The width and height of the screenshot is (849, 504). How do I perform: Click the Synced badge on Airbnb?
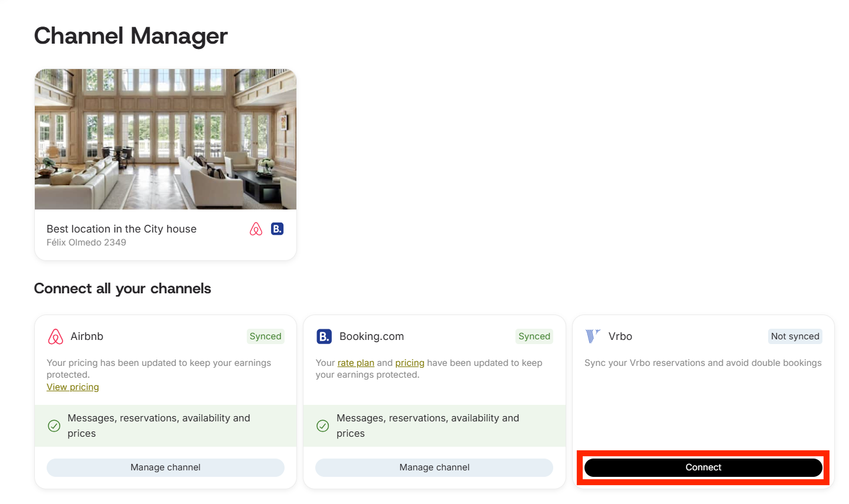(x=265, y=336)
